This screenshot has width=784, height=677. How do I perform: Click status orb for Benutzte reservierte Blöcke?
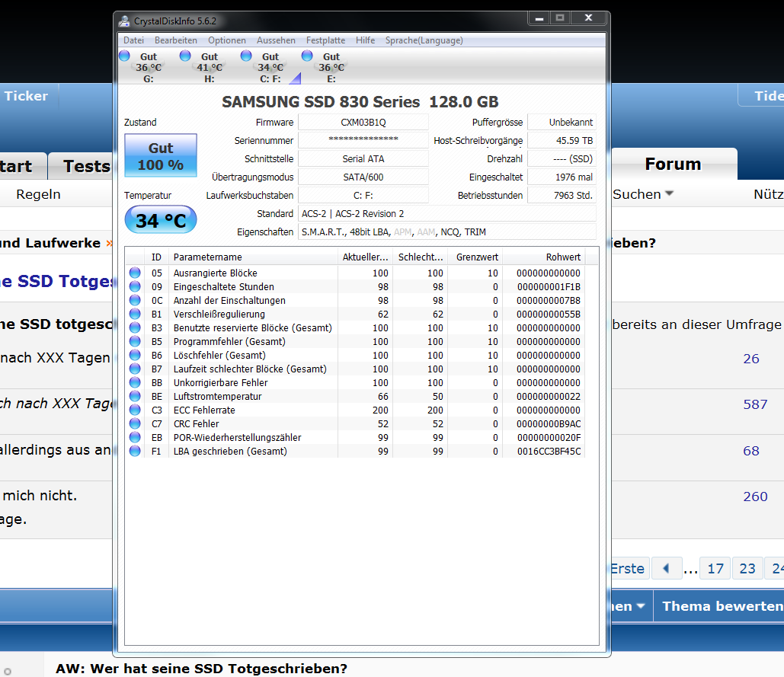pos(135,327)
